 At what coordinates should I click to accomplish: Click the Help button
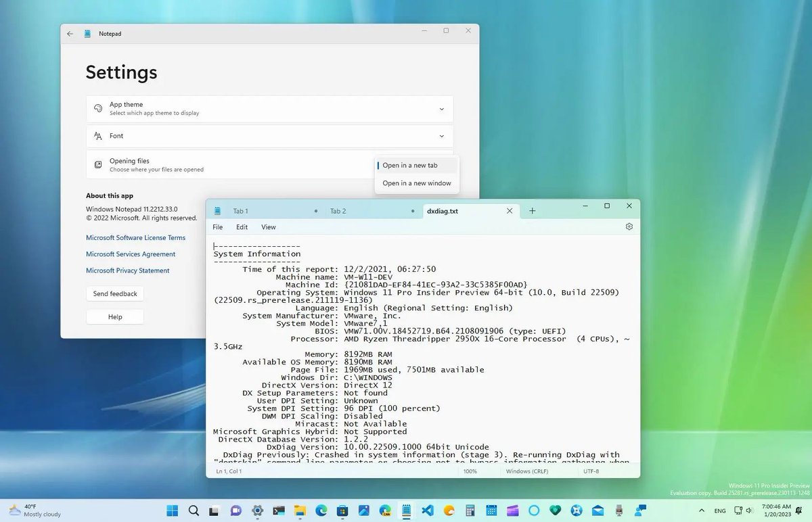[x=114, y=316]
